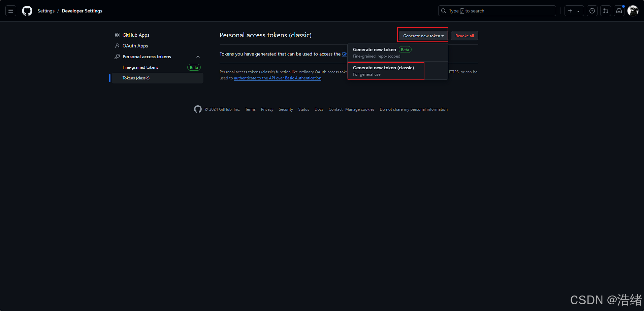Open the Basic Authentication API link
The image size is (644, 311).
(278, 78)
